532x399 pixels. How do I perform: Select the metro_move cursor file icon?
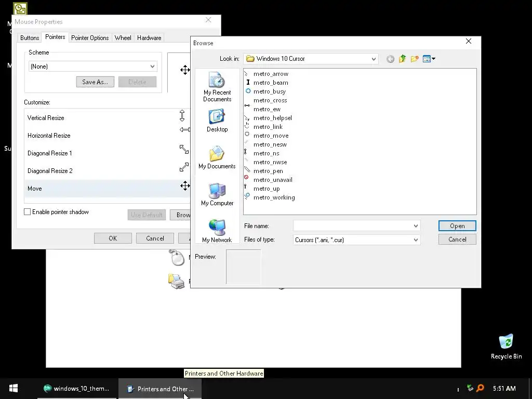pyautogui.click(x=247, y=134)
